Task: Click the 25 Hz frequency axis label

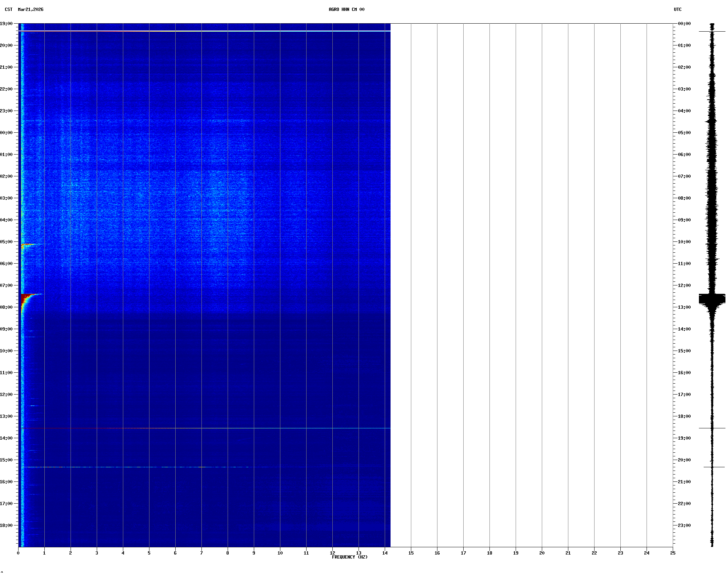Action: pos(673,553)
